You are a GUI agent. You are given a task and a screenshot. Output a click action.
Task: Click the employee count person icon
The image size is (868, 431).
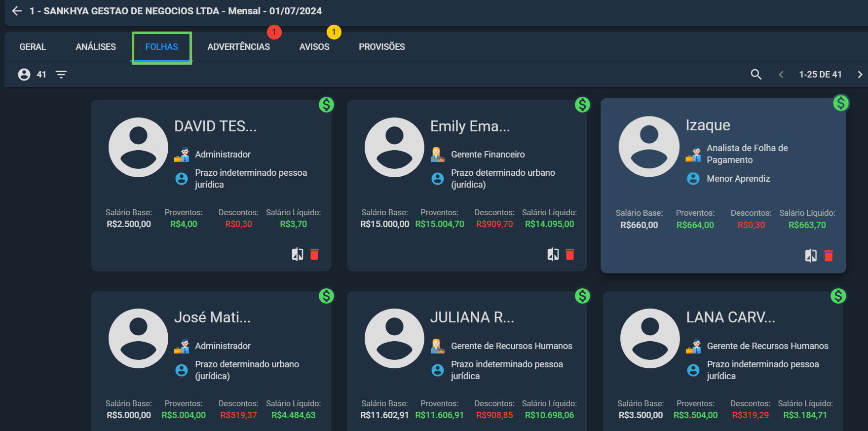(x=24, y=75)
